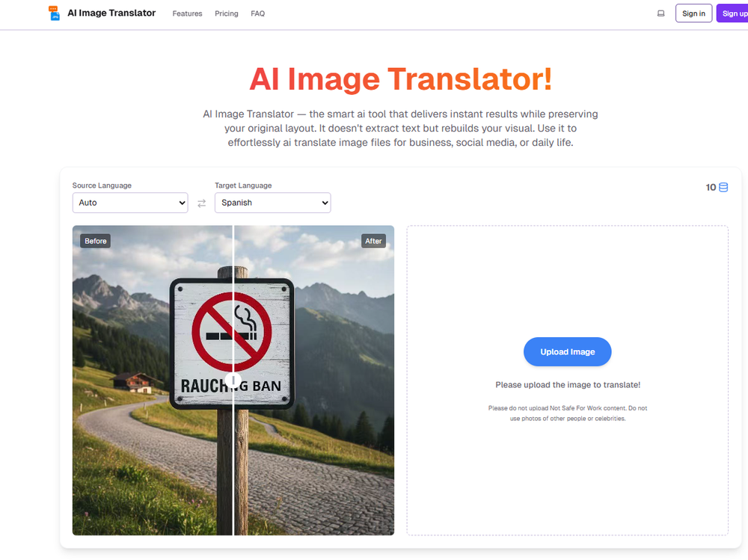Open the Source Language dropdown set to Auto

129,203
